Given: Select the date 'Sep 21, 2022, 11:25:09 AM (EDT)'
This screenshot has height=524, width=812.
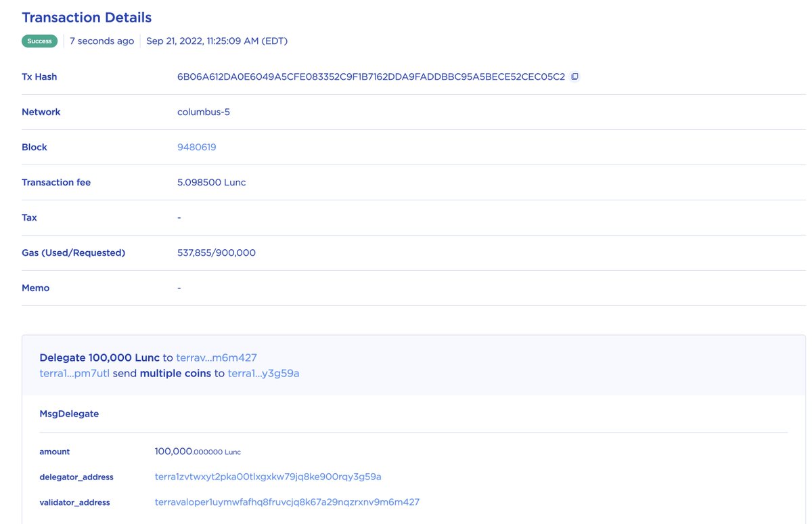Looking at the screenshot, I should 217,41.
